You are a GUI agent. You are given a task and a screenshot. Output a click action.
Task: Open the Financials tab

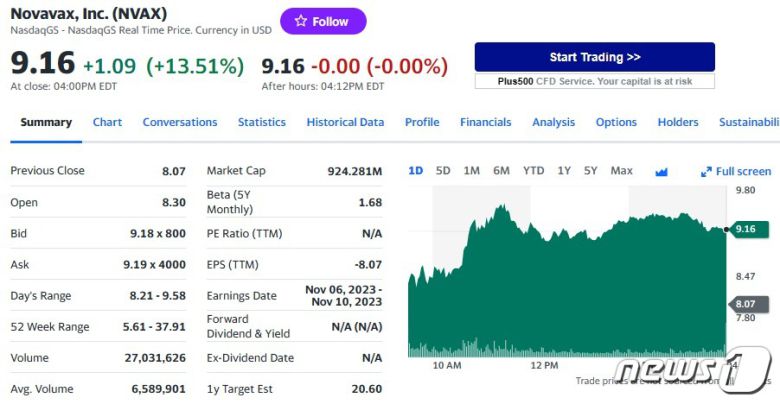pos(485,122)
